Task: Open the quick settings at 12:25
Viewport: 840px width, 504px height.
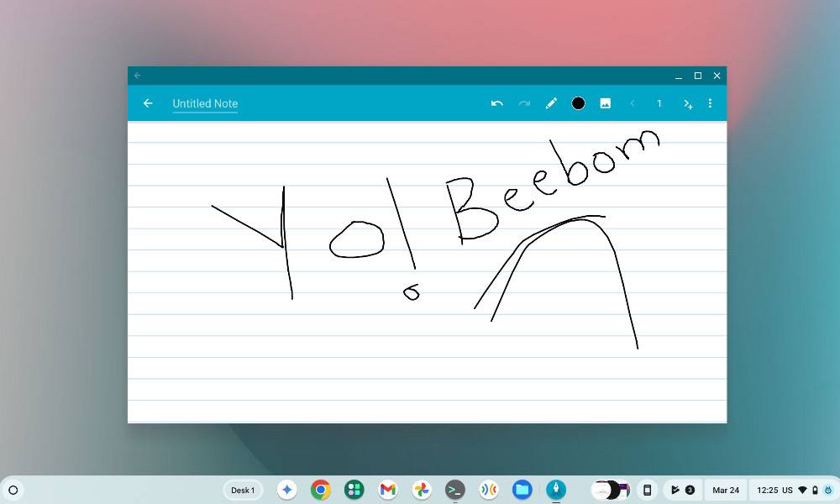Action: (x=795, y=490)
